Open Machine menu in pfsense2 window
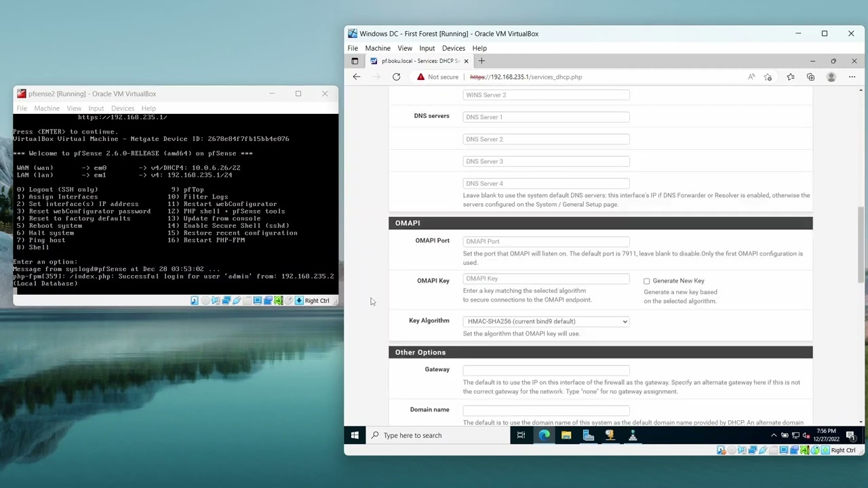The image size is (868, 488). pos(47,108)
